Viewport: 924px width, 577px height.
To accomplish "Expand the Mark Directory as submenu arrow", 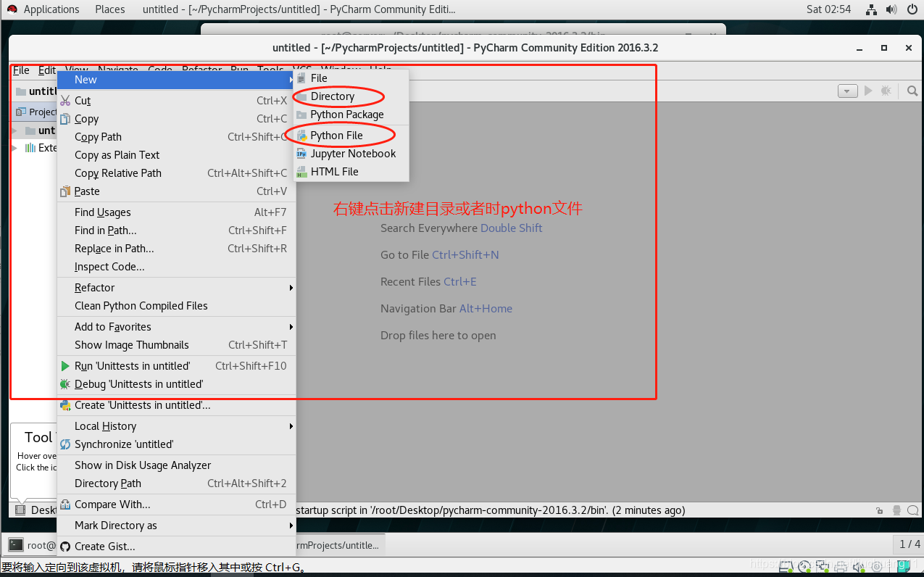I will pos(291,526).
